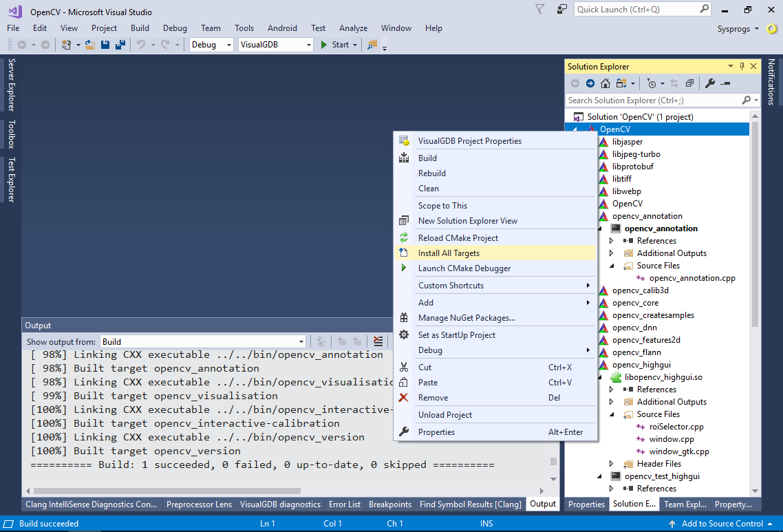Clear all output with the Output toolbar icon

pyautogui.click(x=378, y=341)
